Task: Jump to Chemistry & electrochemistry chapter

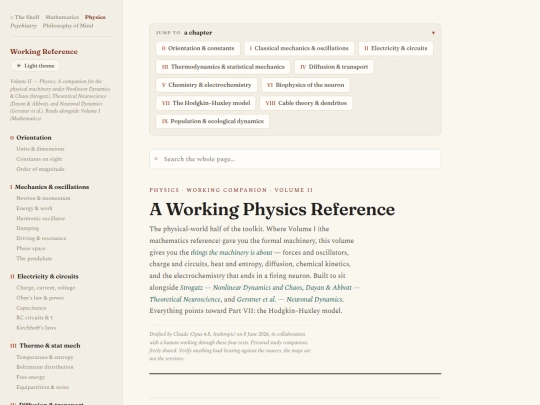Action: coord(206,85)
